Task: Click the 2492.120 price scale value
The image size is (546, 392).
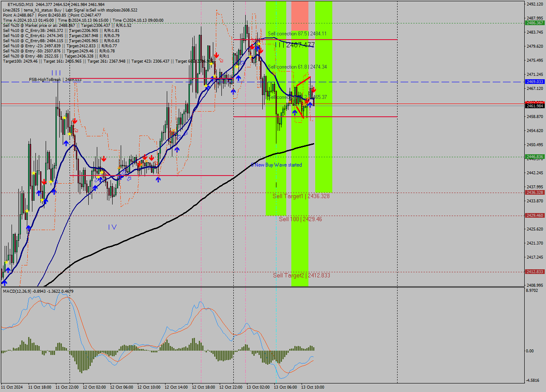Action: point(534,4)
